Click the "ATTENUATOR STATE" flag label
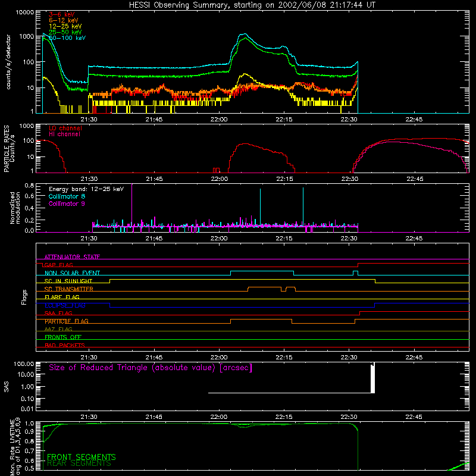The height and width of the screenshot is (476, 476). (72, 257)
